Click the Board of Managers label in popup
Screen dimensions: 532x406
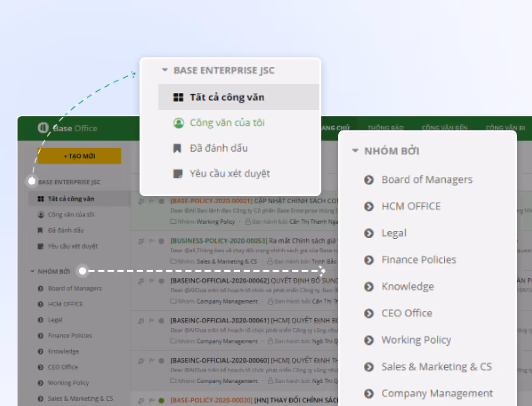coord(427,179)
